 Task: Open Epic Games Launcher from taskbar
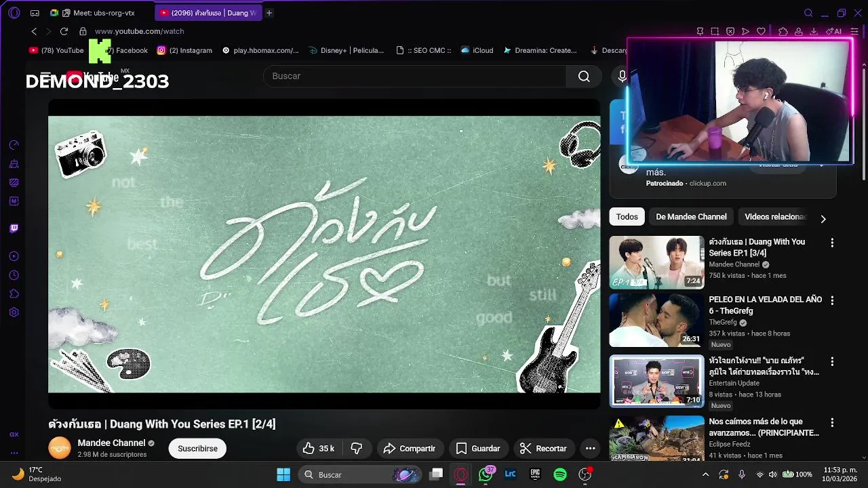(x=535, y=474)
